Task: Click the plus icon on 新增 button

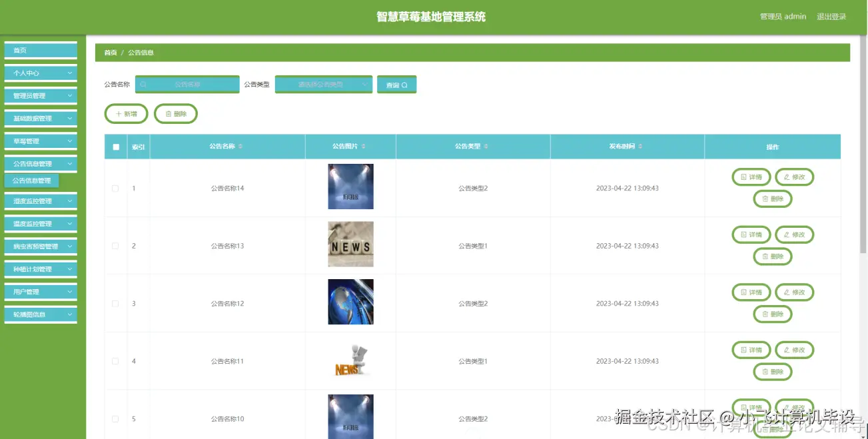Action: click(x=118, y=113)
